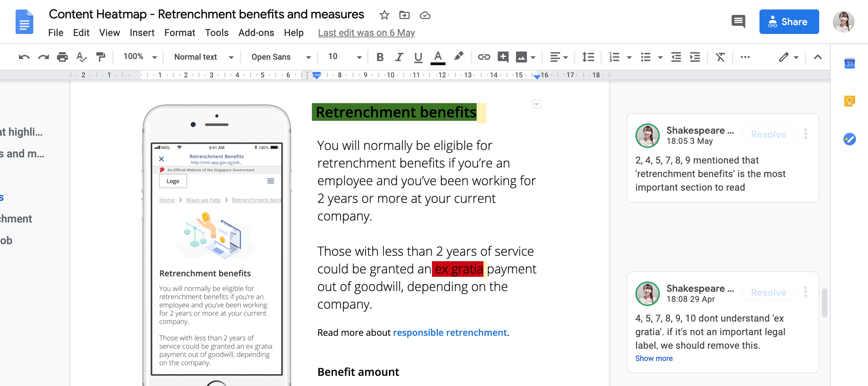Star this document

pos(384,15)
